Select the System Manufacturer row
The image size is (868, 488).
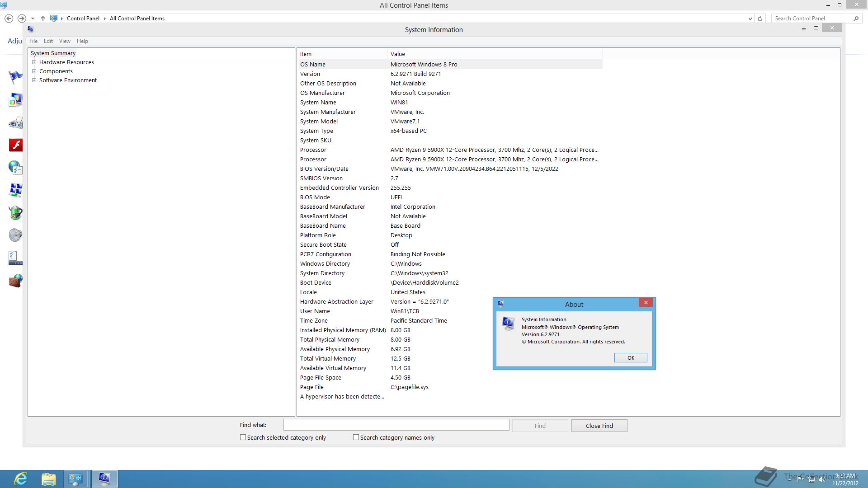(450, 112)
